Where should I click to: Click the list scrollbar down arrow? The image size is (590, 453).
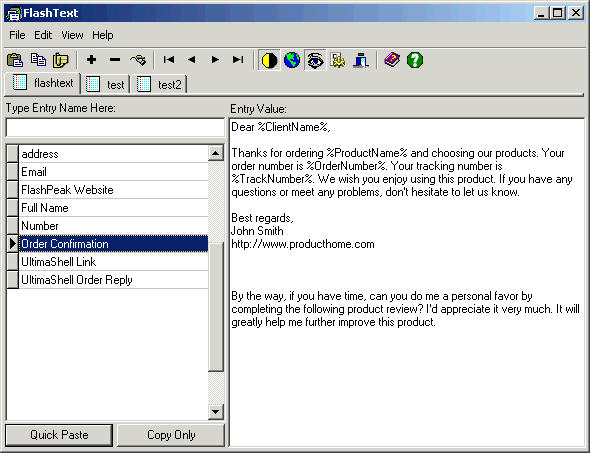coord(216,412)
